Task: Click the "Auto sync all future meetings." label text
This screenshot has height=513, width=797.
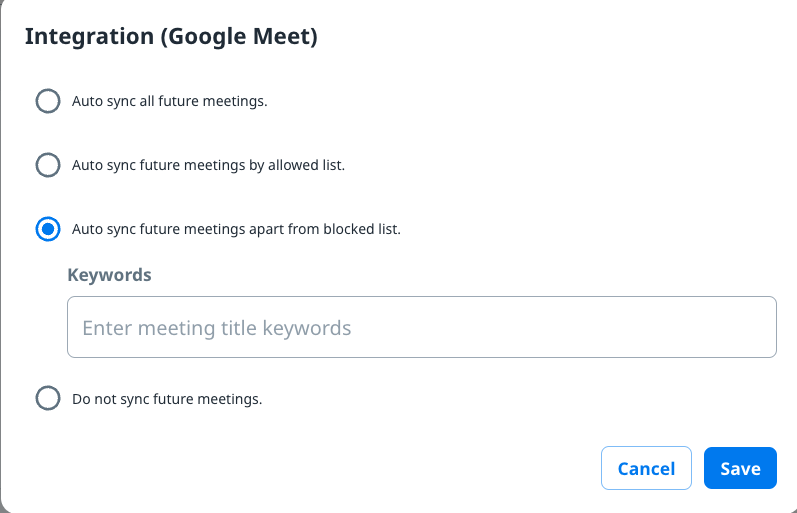Action: click(x=169, y=101)
